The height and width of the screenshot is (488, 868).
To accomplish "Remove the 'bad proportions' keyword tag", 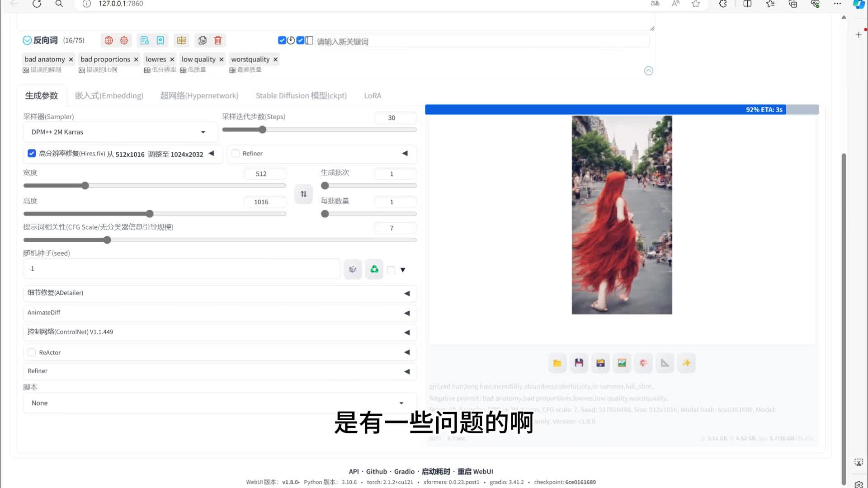I will [x=136, y=59].
